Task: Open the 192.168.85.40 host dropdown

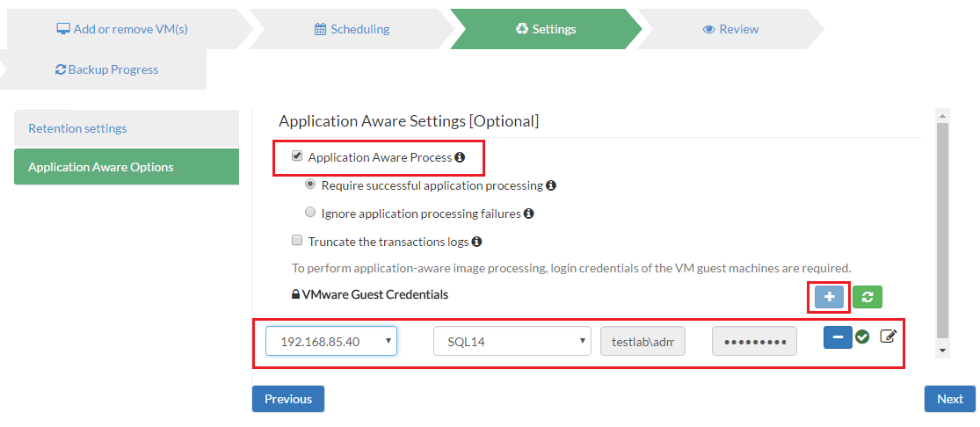Action: point(331,342)
